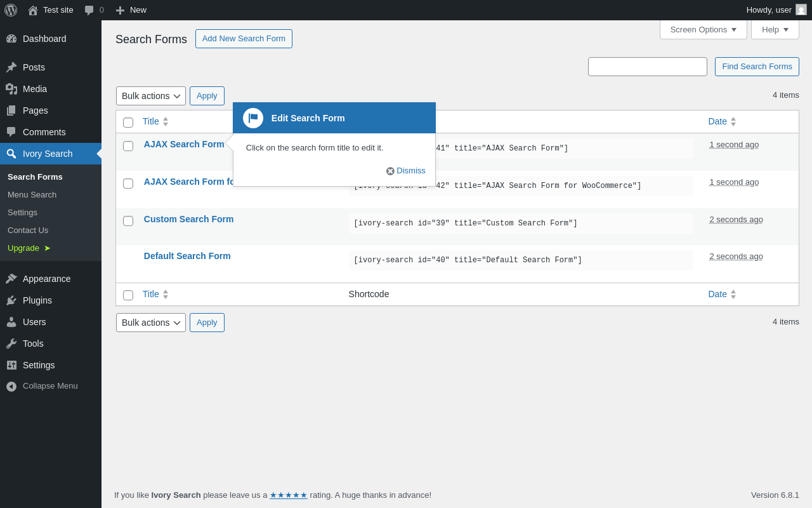Click the Comments speech bubble sidebar icon
812x508 pixels.
(11, 132)
